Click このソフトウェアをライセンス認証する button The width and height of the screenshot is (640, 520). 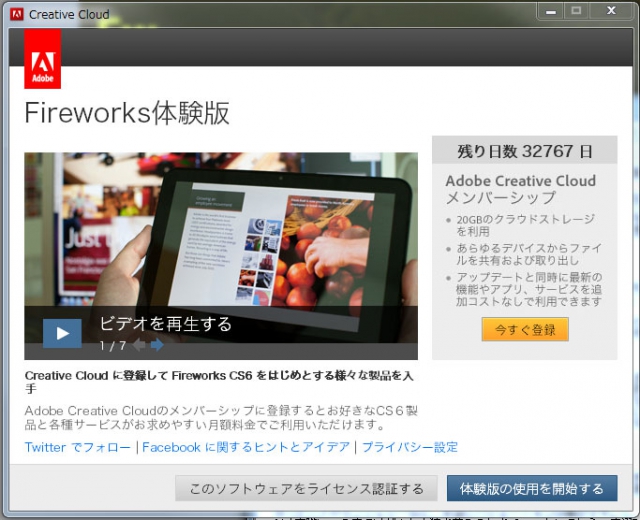pyautogui.click(x=306, y=488)
